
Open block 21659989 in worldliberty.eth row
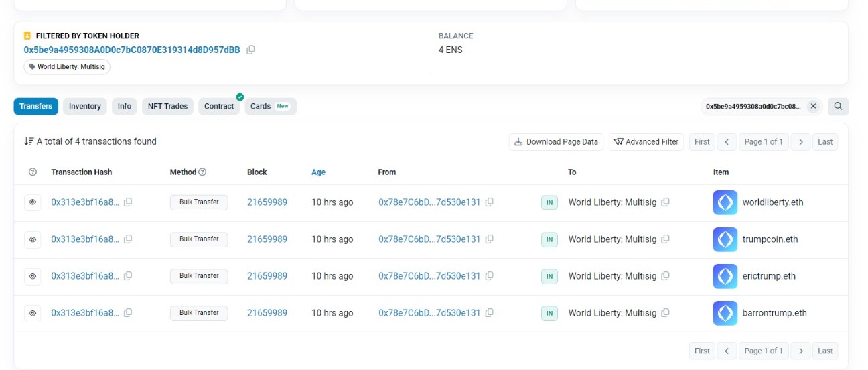[267, 202]
